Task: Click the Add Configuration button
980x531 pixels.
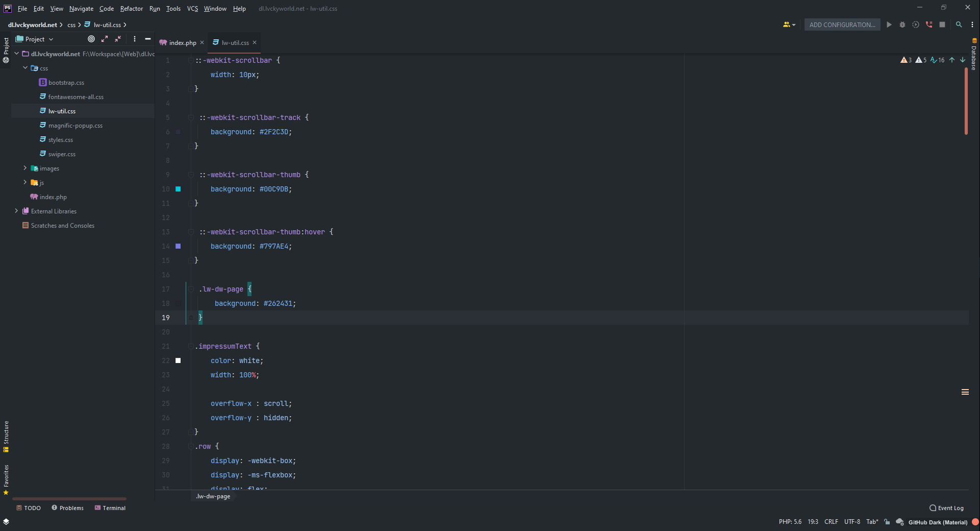Action: click(842, 25)
